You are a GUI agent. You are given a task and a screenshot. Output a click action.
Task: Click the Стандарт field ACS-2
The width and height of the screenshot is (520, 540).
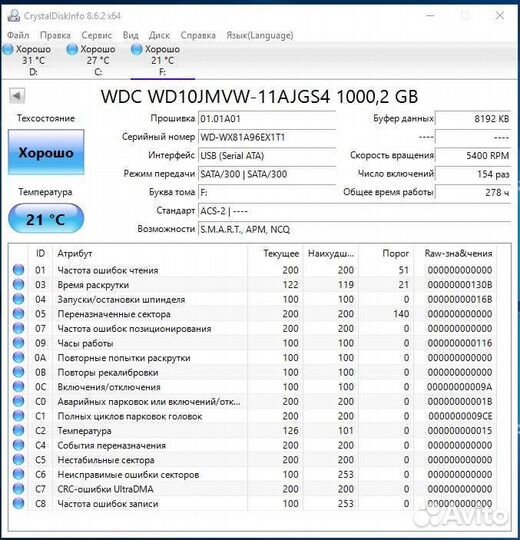point(355,211)
